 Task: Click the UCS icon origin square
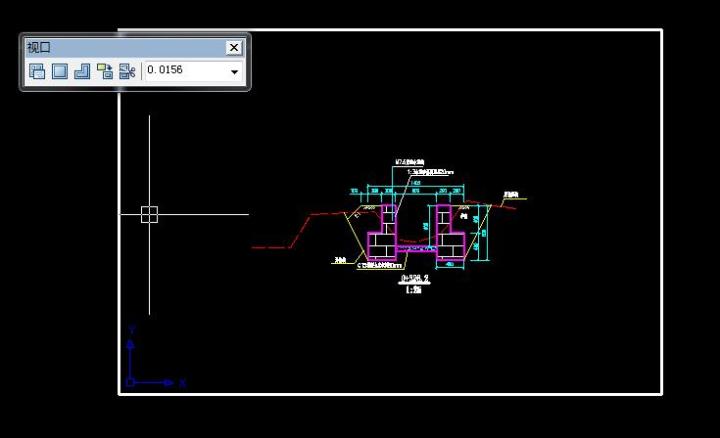coord(130,382)
